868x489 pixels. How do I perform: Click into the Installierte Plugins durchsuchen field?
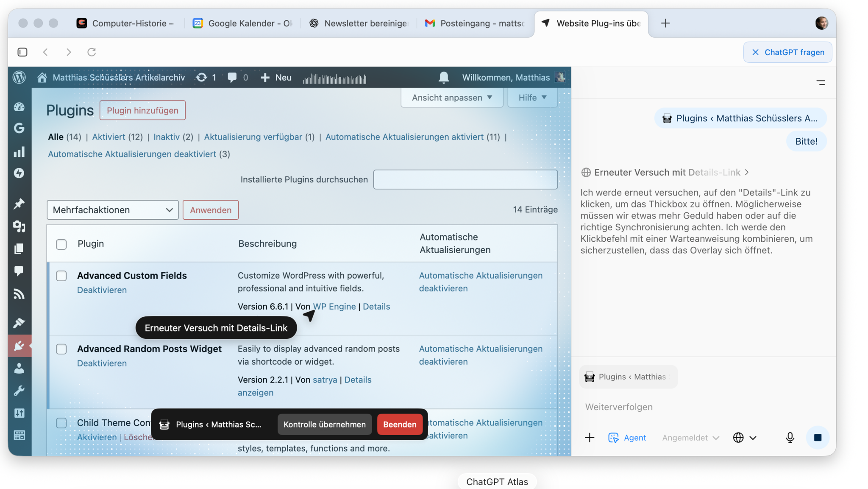(x=465, y=179)
